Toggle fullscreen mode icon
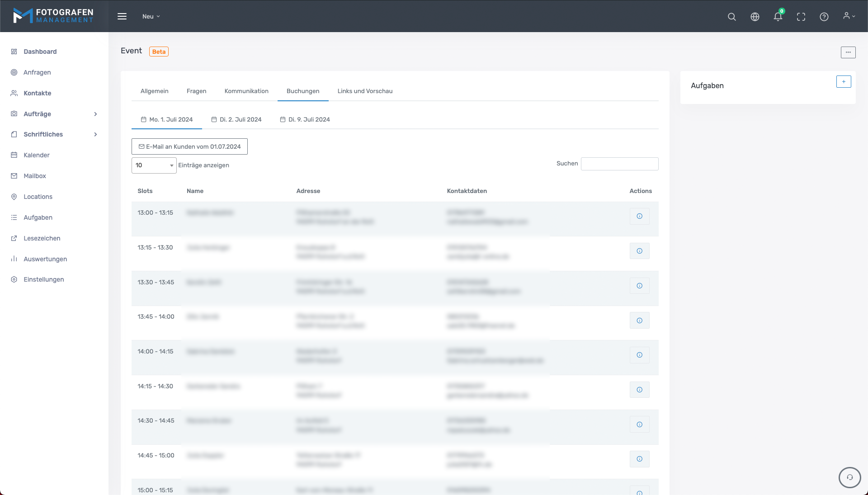Screen dimensions: 868x495 click(801, 17)
